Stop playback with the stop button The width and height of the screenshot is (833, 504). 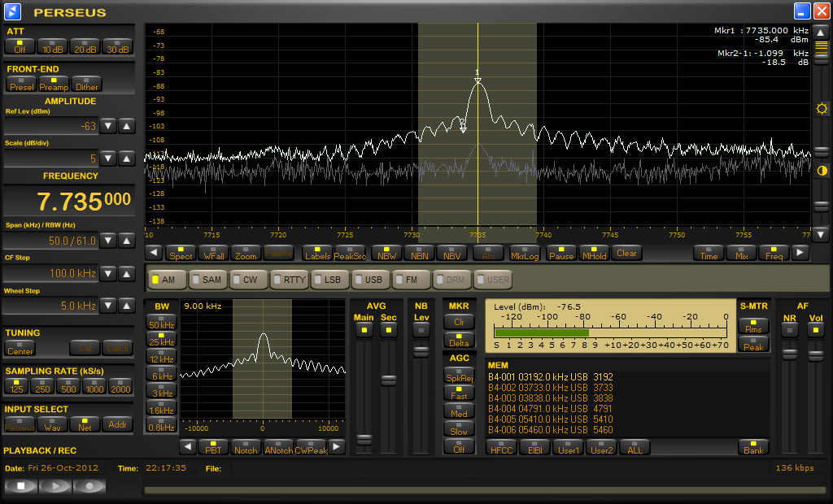click(20, 485)
